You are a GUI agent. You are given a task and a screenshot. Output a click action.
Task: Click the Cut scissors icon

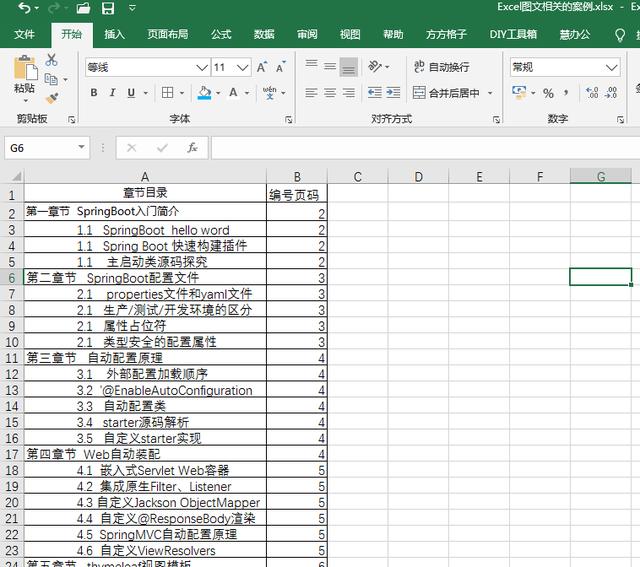pyautogui.click(x=51, y=60)
